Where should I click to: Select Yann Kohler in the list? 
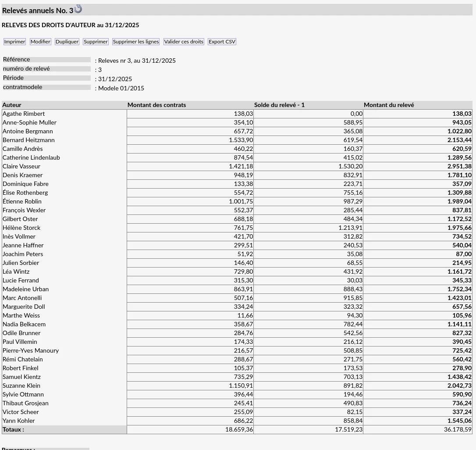pos(18,421)
